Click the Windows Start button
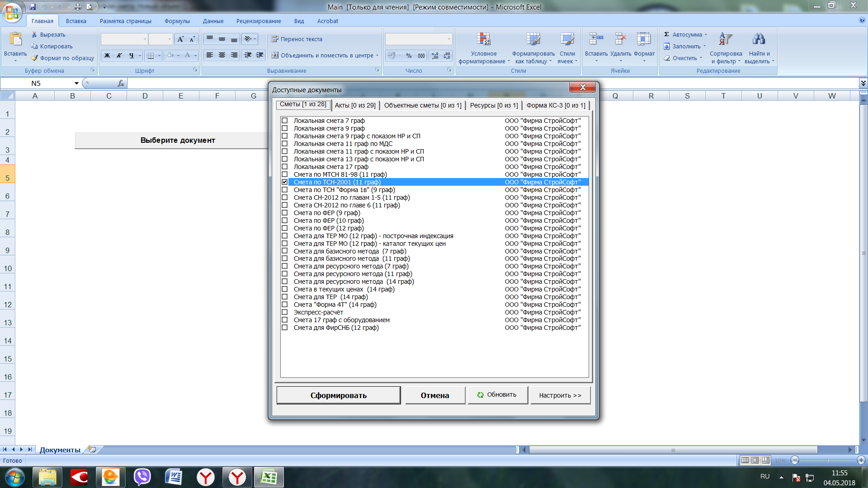868x488 pixels. click(14, 477)
